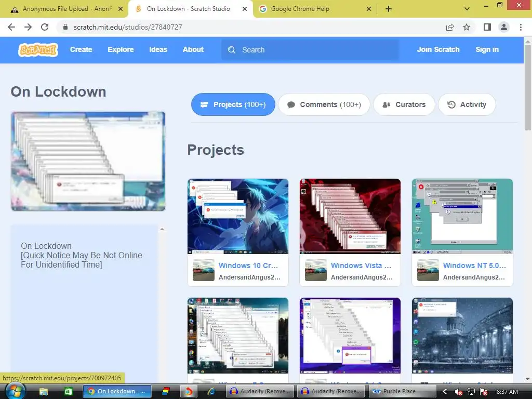The width and height of the screenshot is (532, 399).
Task: Switch to the Activity tab
Action: [x=467, y=104]
